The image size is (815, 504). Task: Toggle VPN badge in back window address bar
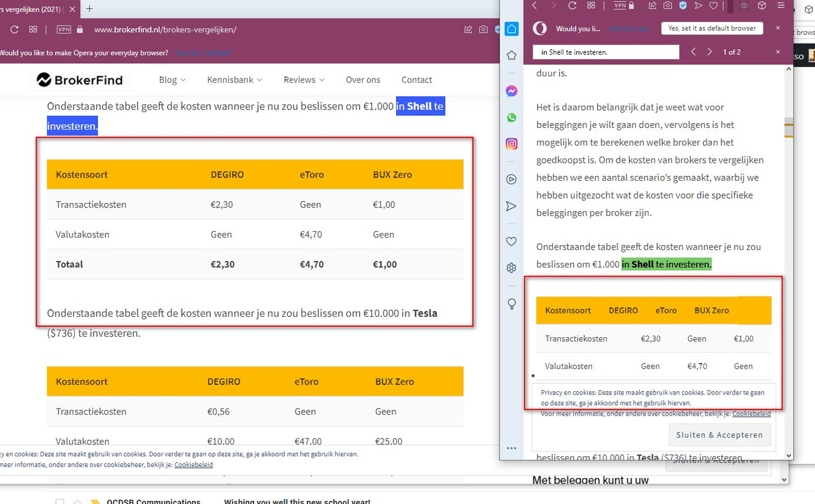64,29
